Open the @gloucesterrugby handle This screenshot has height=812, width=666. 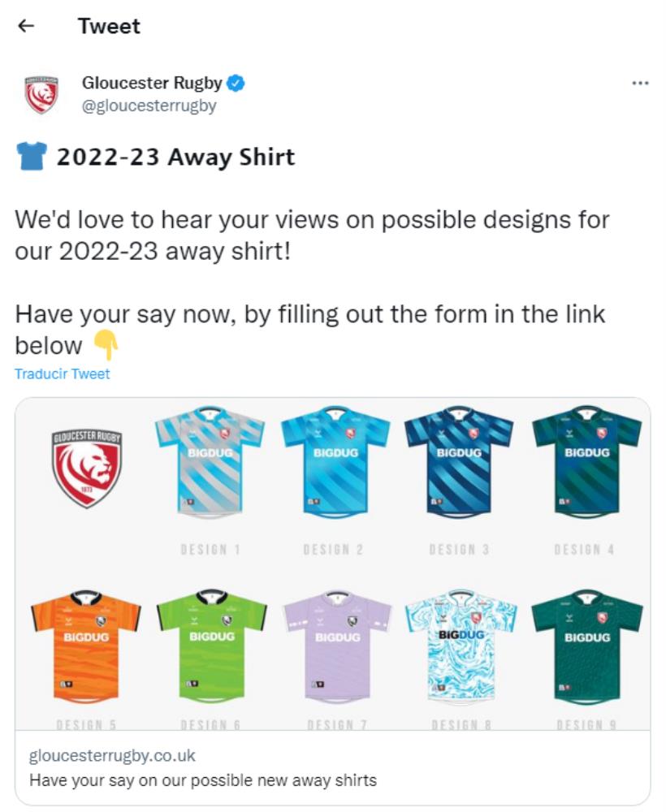click(x=149, y=106)
